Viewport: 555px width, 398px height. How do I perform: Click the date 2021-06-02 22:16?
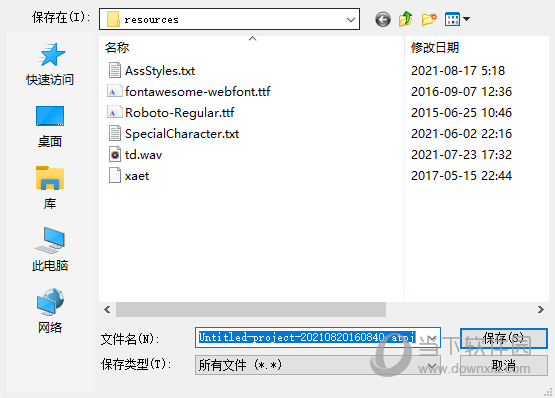point(461,133)
